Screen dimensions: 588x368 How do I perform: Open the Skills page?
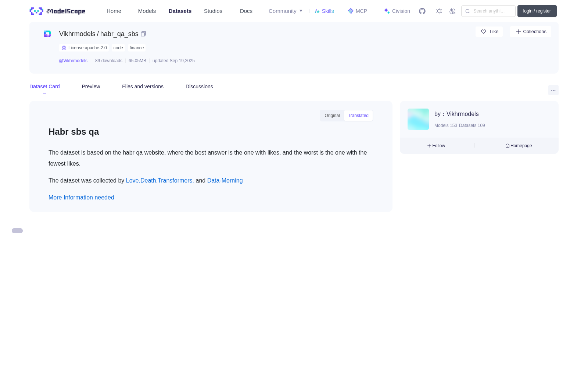pyautogui.click(x=325, y=11)
